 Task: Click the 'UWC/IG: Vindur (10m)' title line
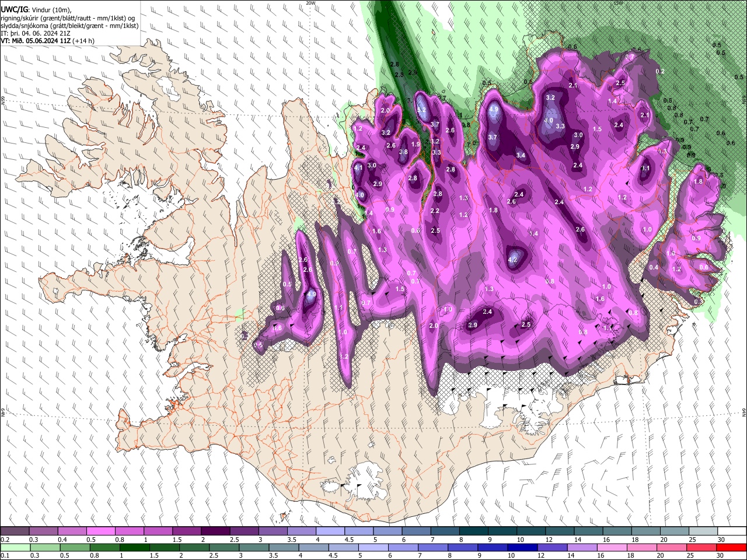pyautogui.click(x=36, y=9)
